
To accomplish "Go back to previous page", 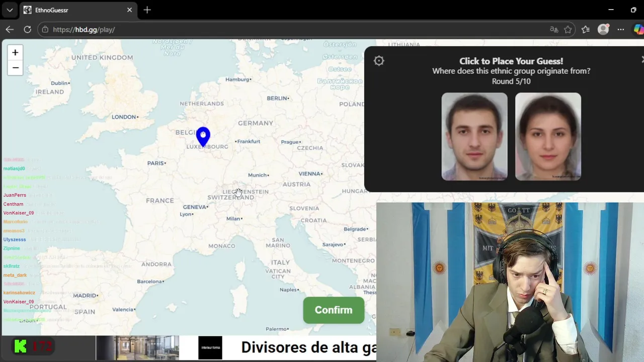I will (x=10, y=30).
